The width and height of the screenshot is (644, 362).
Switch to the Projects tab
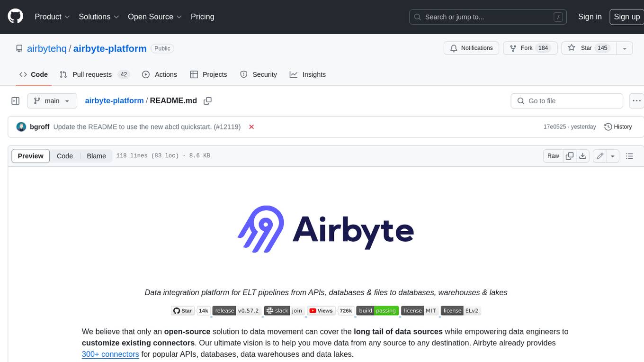[208, 74]
